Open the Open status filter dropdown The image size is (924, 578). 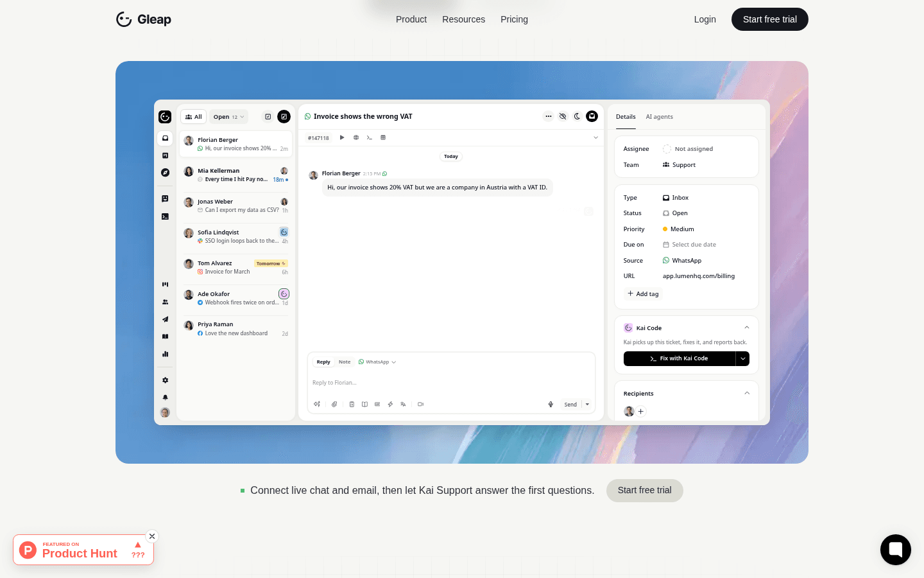[x=228, y=117]
